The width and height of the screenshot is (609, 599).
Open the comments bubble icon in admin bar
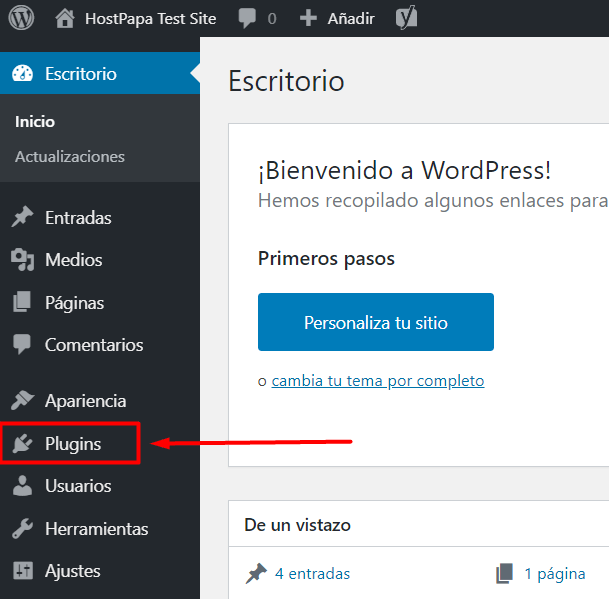click(x=247, y=18)
